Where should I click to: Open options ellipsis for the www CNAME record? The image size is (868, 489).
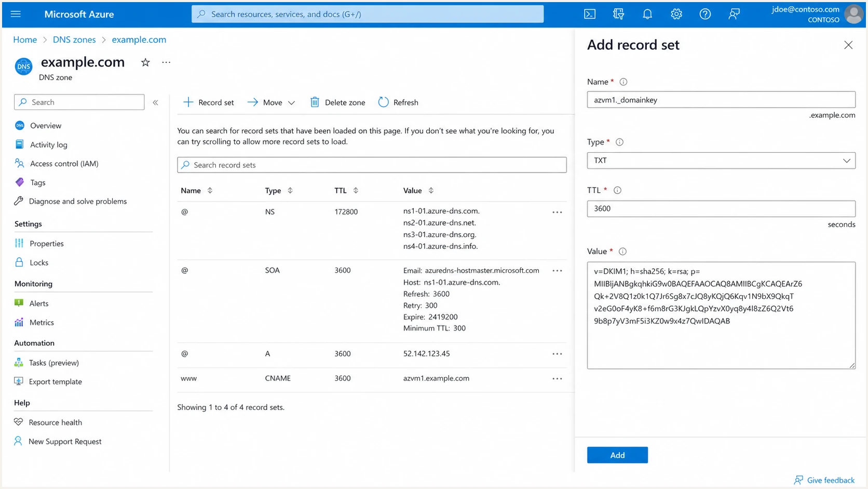tap(557, 379)
